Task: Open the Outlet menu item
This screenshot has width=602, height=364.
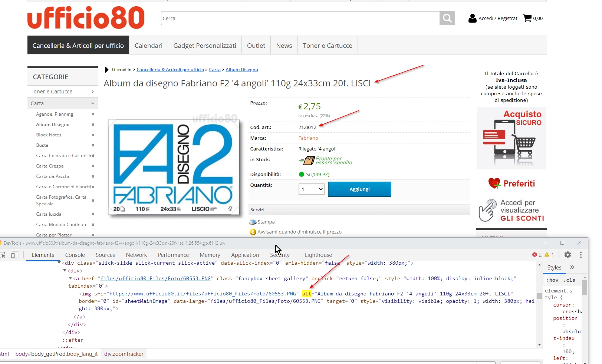Action: click(x=256, y=46)
